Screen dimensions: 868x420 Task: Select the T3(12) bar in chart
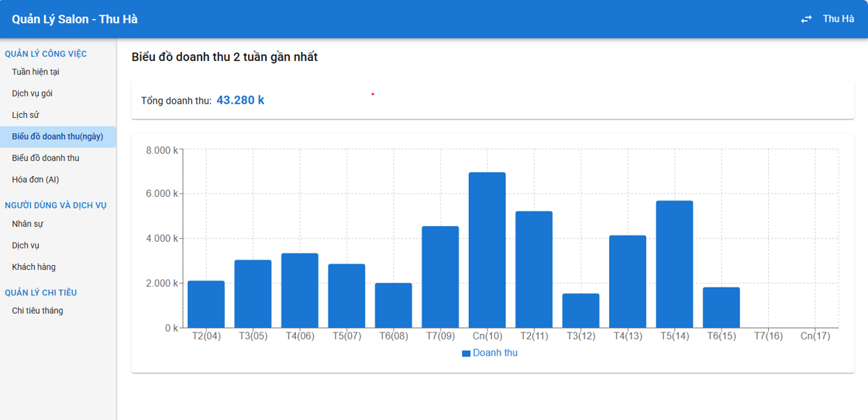(x=581, y=311)
